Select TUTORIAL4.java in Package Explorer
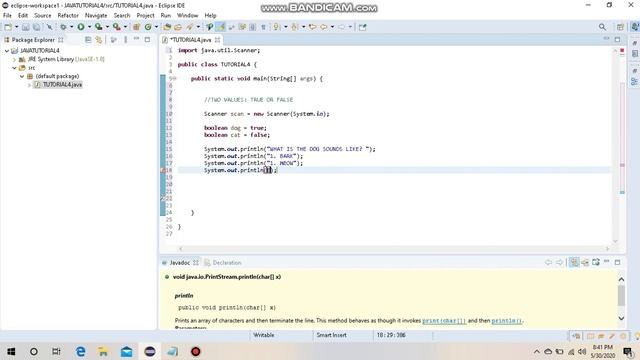Screen dimensions: 640x360 point(59,85)
